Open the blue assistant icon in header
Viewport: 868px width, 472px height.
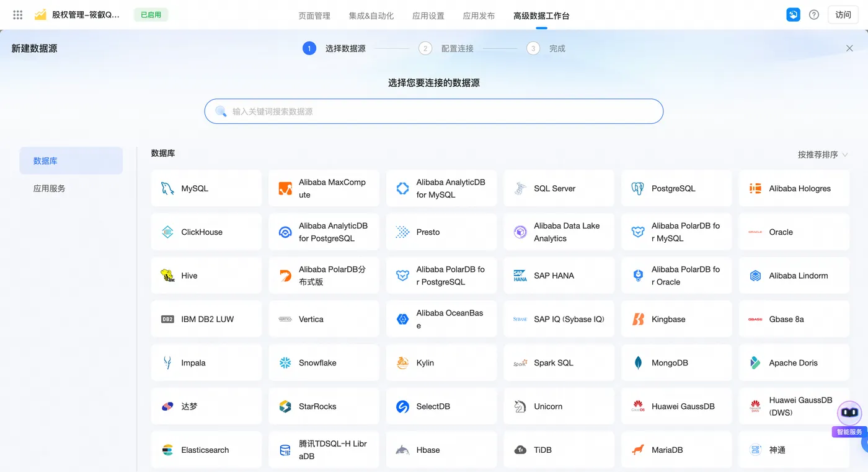click(793, 15)
